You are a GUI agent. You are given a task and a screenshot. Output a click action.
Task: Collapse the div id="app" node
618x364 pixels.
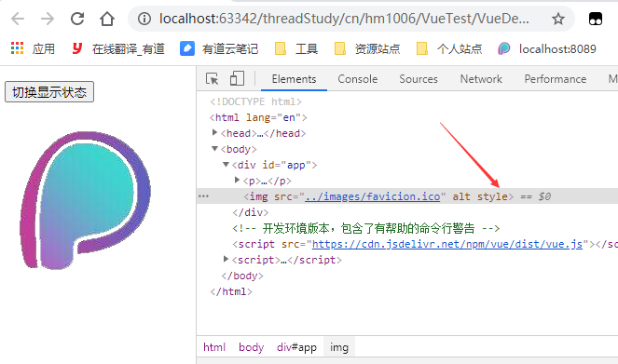pos(226,165)
